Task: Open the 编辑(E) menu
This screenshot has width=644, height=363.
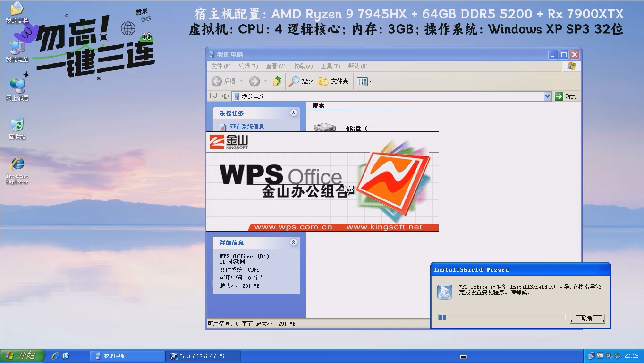Action: tap(248, 66)
